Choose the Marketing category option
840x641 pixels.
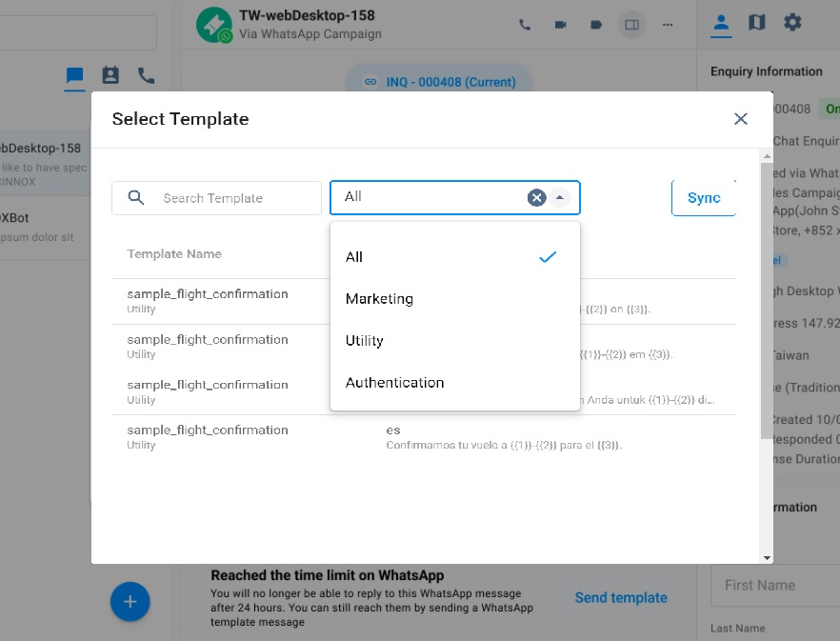[455, 299]
